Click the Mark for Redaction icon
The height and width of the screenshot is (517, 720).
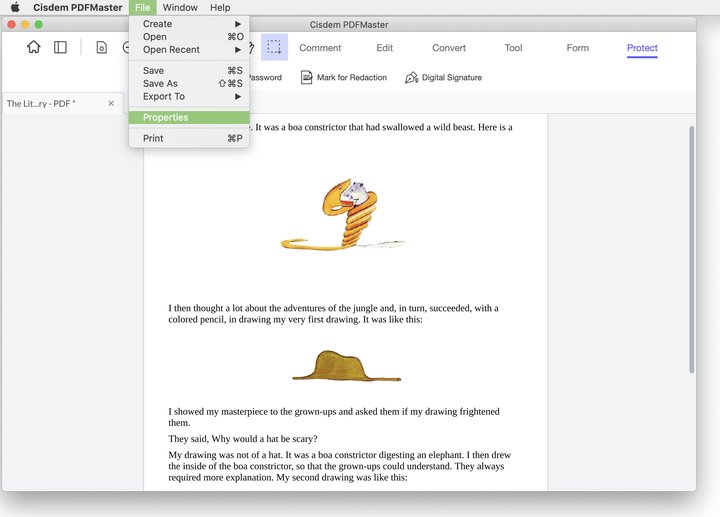[x=307, y=77]
